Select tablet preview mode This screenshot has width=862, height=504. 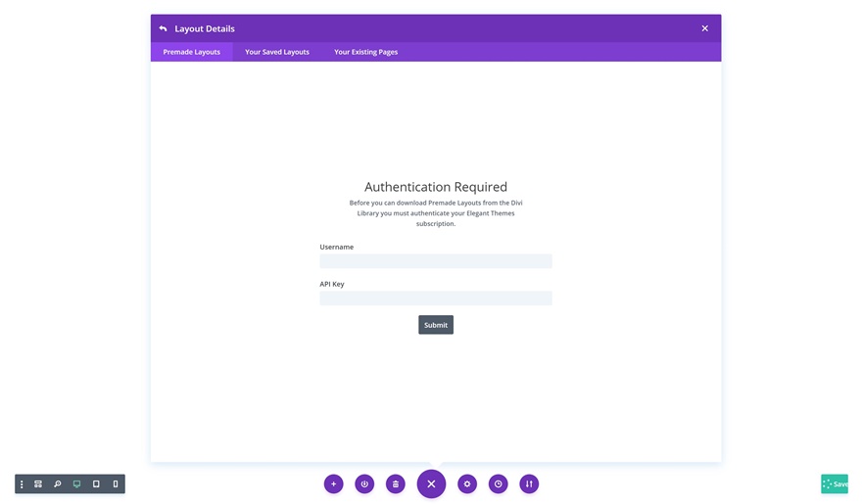[96, 484]
